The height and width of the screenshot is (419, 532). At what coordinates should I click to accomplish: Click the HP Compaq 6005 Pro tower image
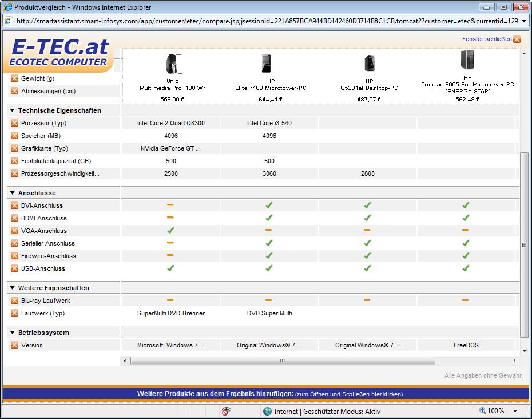click(x=467, y=60)
